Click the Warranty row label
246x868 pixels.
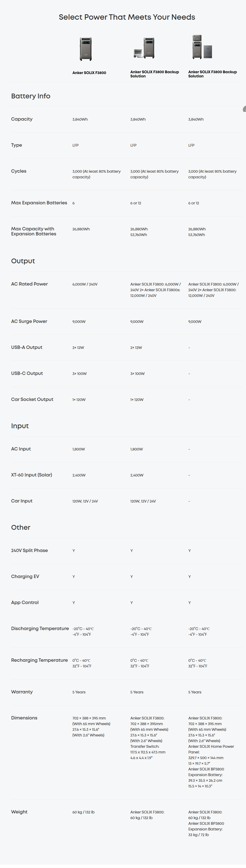pyautogui.click(x=22, y=692)
